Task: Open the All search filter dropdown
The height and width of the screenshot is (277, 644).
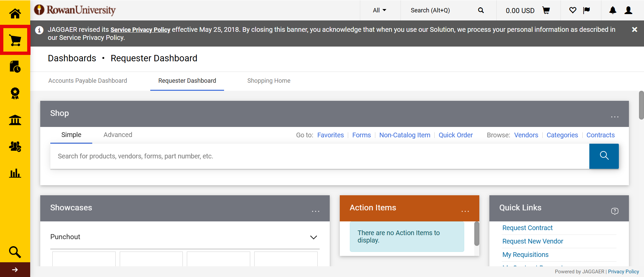Action: pos(380,10)
